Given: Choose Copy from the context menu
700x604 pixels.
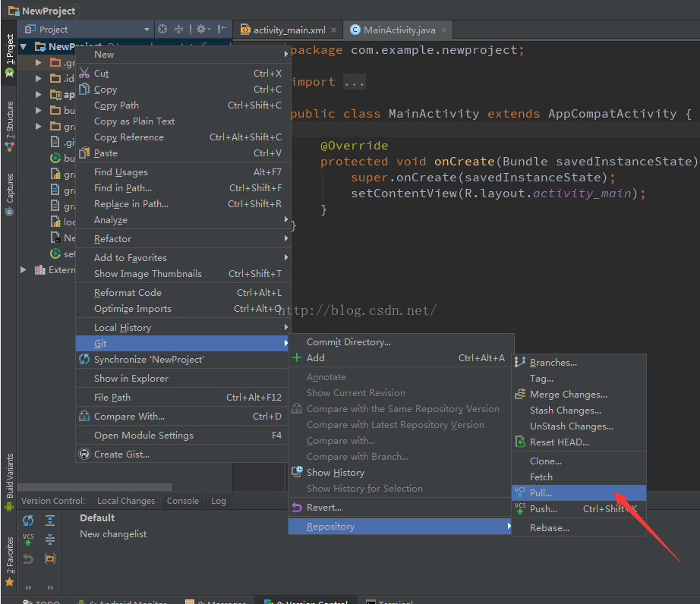Looking at the screenshot, I should pos(184,90).
